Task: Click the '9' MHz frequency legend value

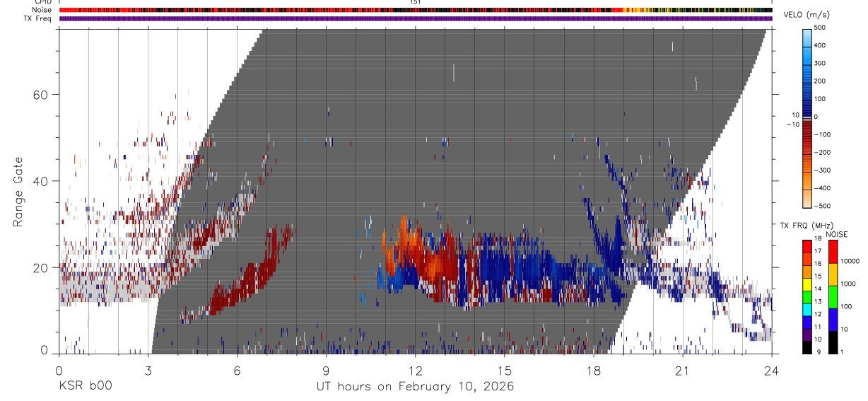Action: tap(819, 352)
